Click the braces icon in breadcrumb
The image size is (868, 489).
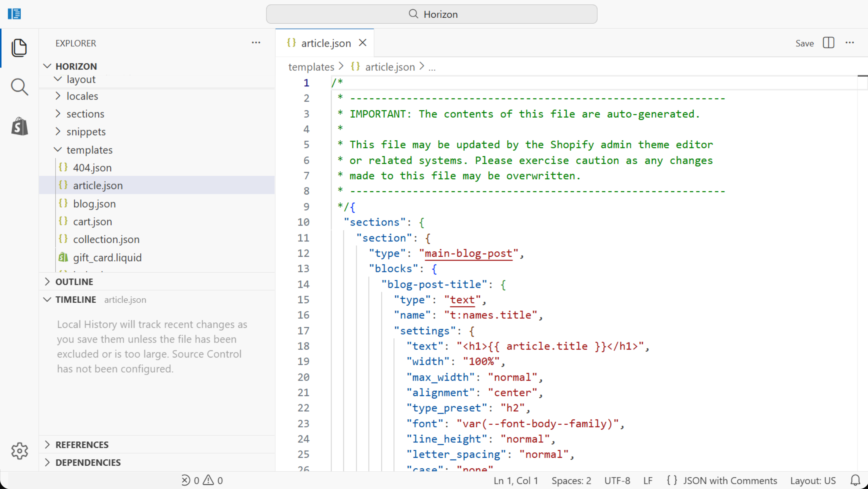pos(356,66)
